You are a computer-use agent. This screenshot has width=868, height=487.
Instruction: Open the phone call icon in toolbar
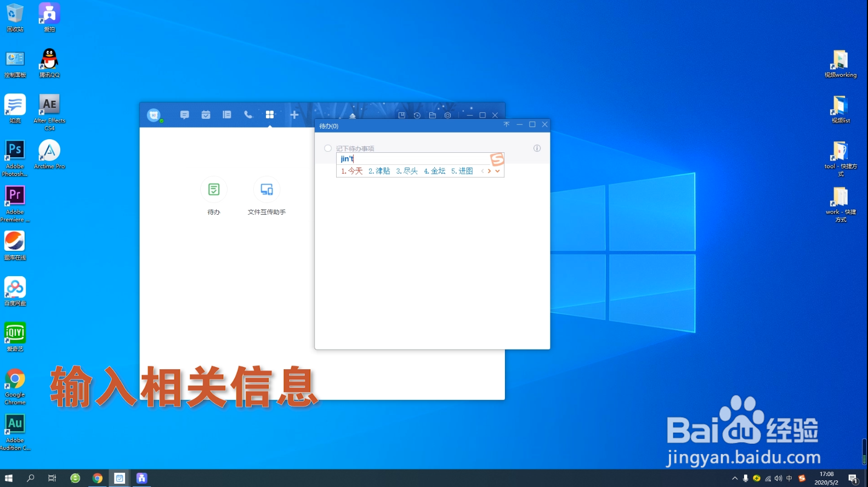pyautogui.click(x=248, y=114)
